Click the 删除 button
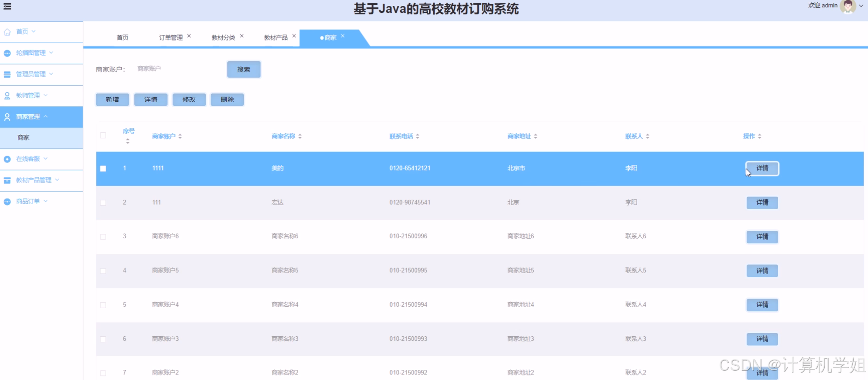 [227, 99]
